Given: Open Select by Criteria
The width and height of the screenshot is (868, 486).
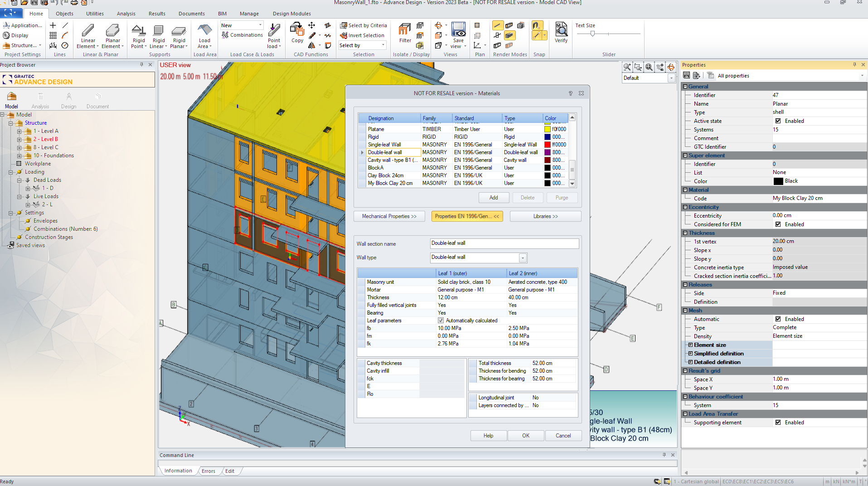Looking at the screenshot, I should (x=364, y=25).
